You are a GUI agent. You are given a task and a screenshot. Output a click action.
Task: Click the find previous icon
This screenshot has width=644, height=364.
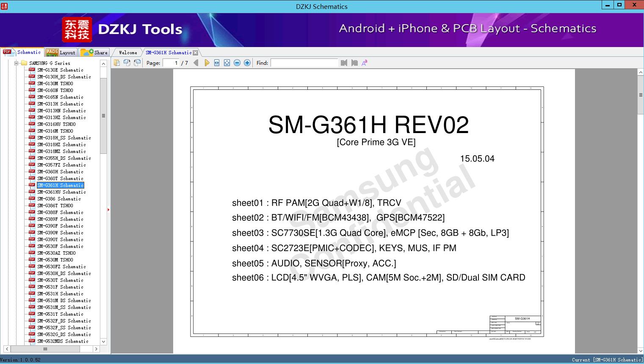pos(344,63)
